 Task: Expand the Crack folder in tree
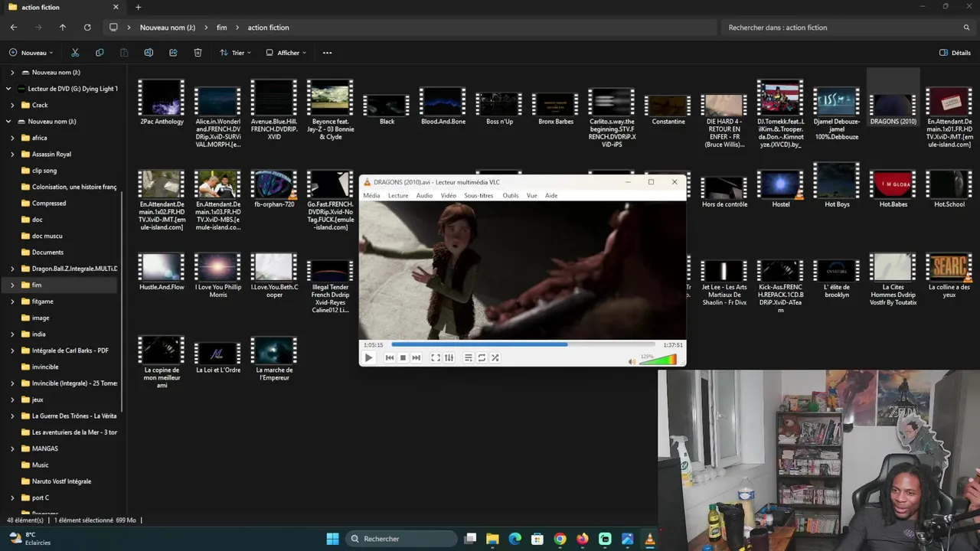(12, 105)
